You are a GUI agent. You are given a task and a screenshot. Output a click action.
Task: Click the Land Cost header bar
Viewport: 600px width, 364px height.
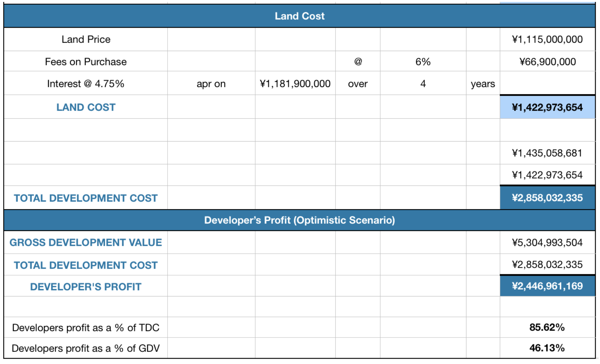[x=299, y=16]
